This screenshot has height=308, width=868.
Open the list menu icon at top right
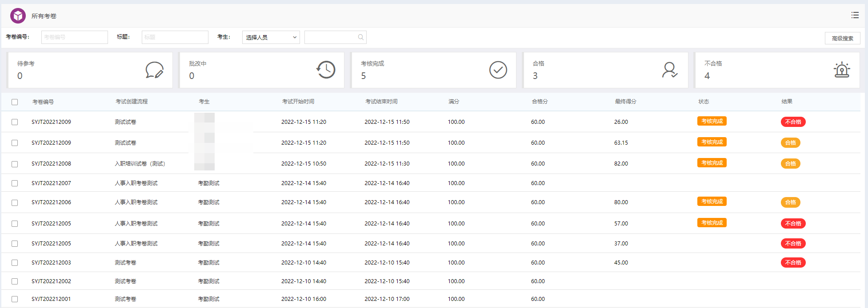click(x=855, y=15)
